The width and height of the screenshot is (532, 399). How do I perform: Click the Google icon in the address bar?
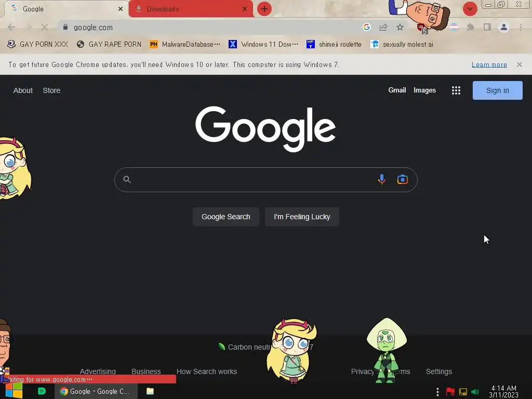click(x=366, y=27)
